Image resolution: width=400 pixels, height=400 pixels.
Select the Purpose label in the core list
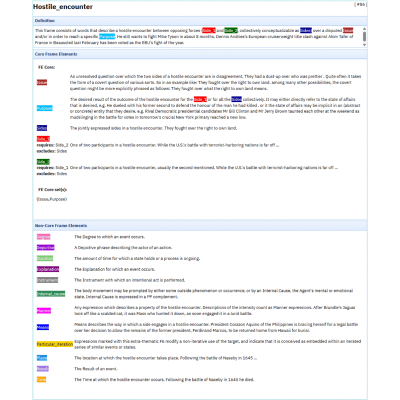45,108
